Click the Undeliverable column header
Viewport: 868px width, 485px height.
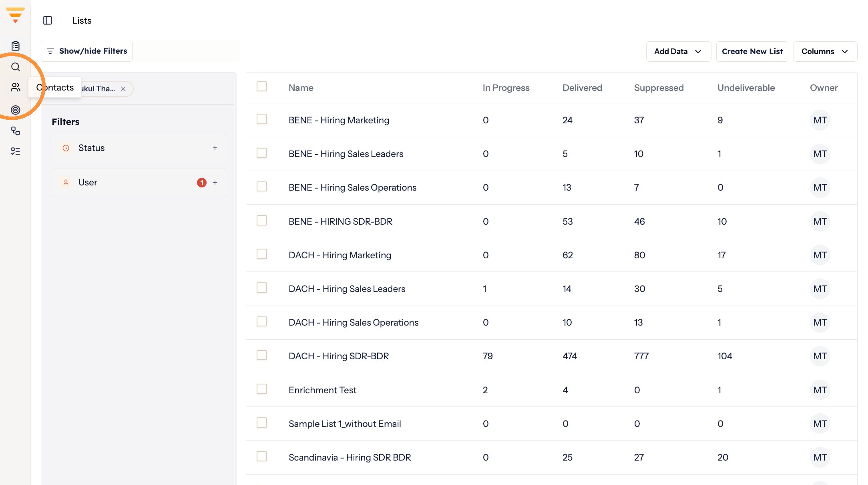[x=746, y=88]
